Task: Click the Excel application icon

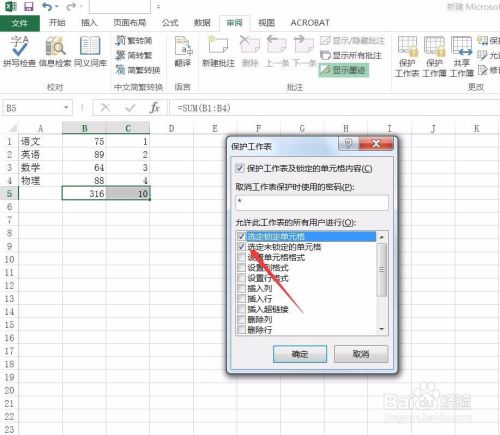Action: pos(11,6)
